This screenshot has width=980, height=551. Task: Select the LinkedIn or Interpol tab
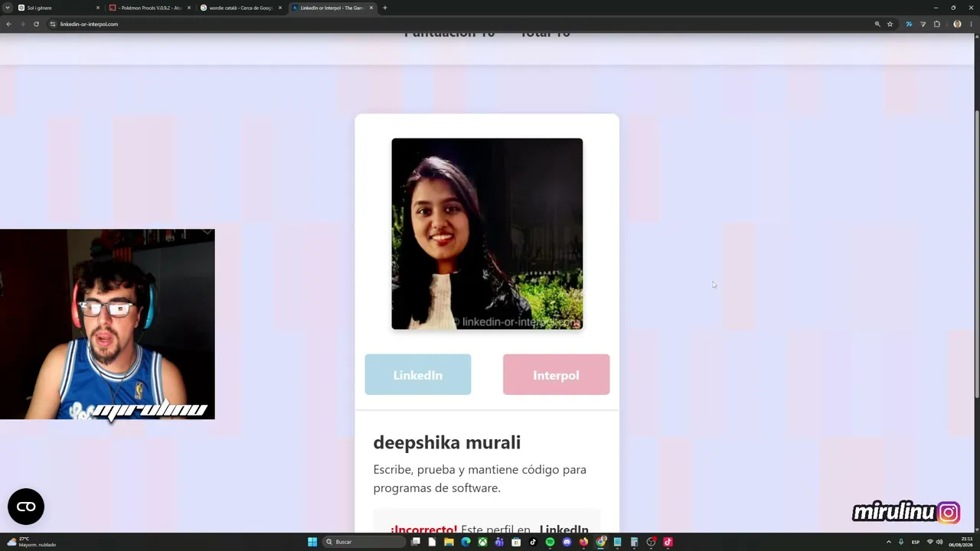[332, 8]
